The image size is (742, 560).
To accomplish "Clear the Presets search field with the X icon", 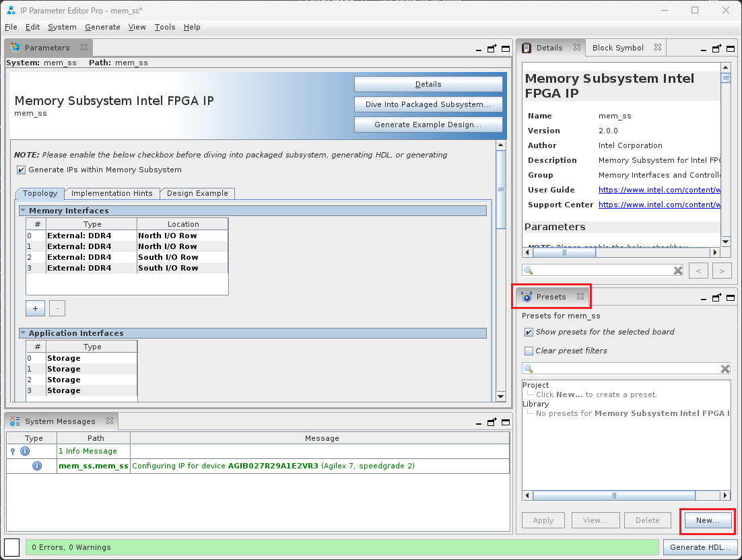I will (725, 369).
